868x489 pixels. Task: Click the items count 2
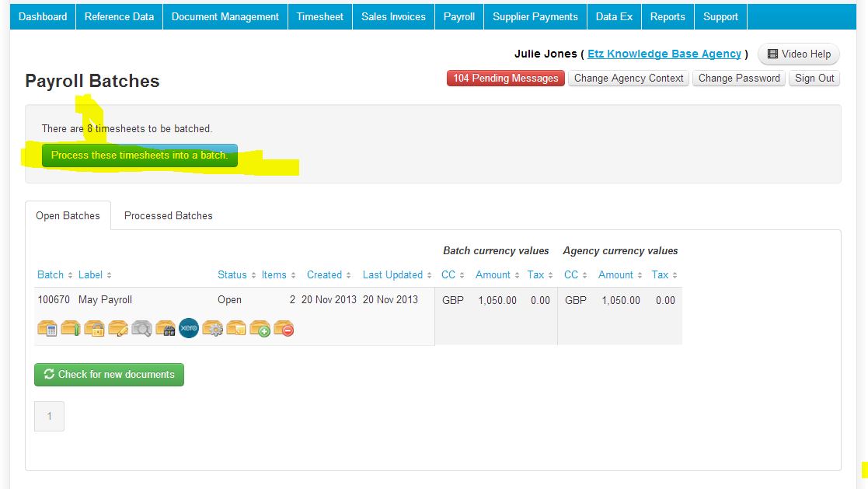point(292,299)
